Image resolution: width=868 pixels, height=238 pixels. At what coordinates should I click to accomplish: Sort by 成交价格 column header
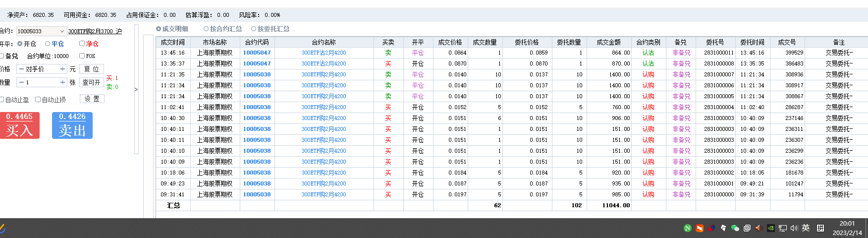coord(450,42)
